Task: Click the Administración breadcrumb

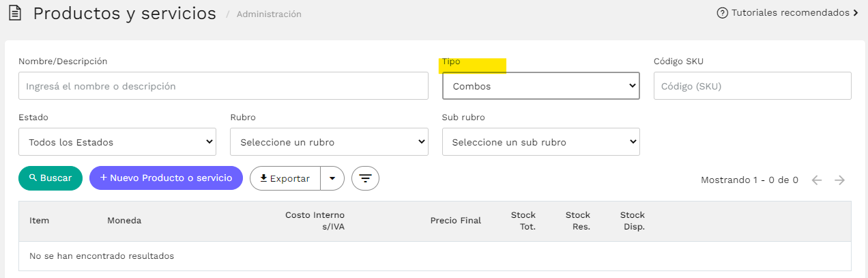Action: (x=269, y=14)
